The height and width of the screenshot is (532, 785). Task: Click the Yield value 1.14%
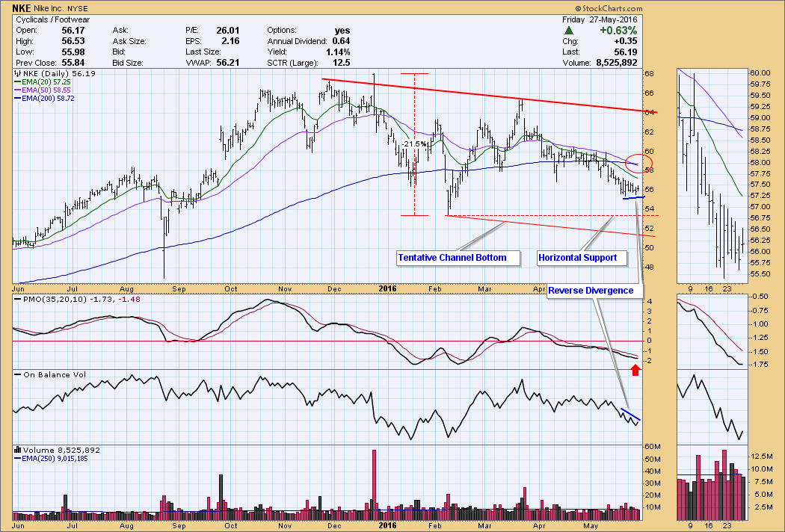(338, 52)
